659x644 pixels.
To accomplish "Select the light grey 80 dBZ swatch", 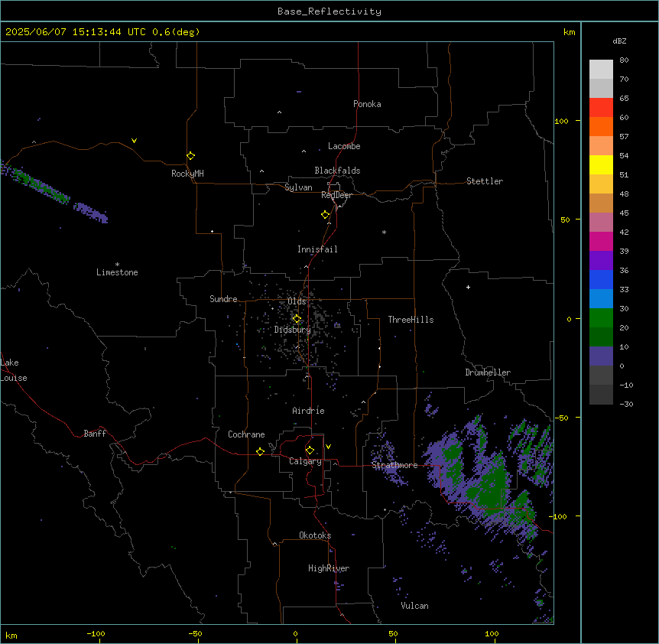I will click(601, 70).
